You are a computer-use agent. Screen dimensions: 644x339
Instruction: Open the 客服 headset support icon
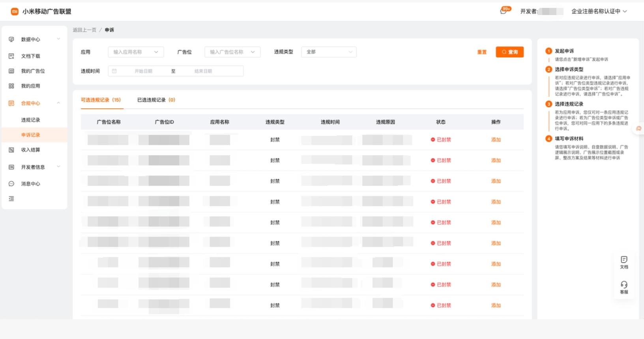pyautogui.click(x=624, y=287)
